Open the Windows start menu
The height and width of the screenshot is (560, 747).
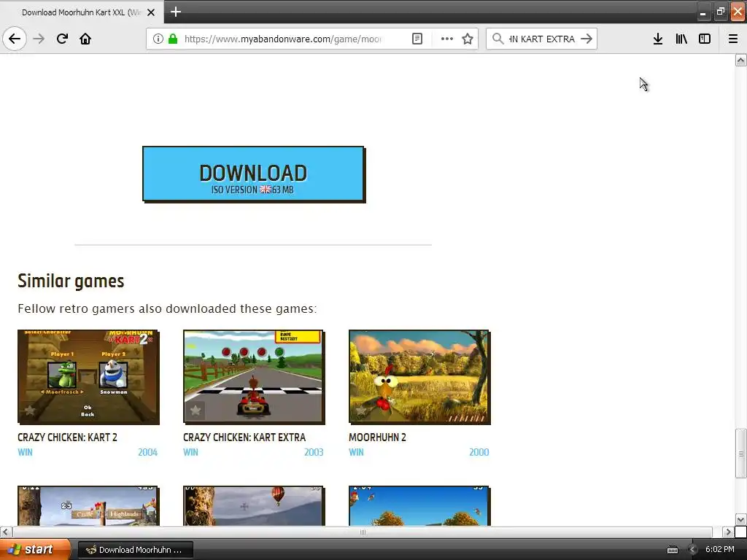click(35, 549)
